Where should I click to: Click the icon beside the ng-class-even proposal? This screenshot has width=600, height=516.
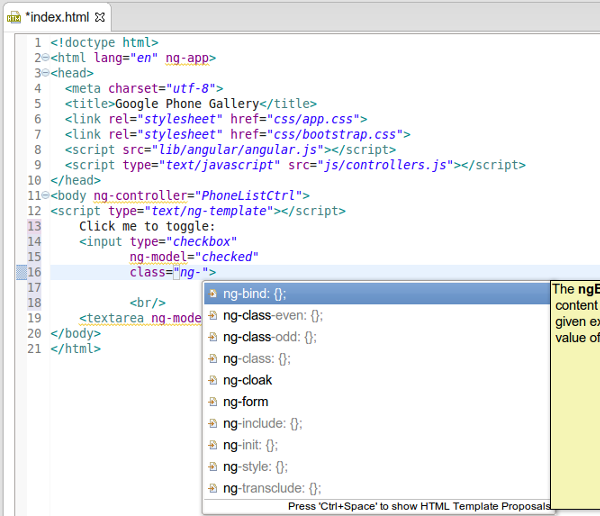[213, 316]
